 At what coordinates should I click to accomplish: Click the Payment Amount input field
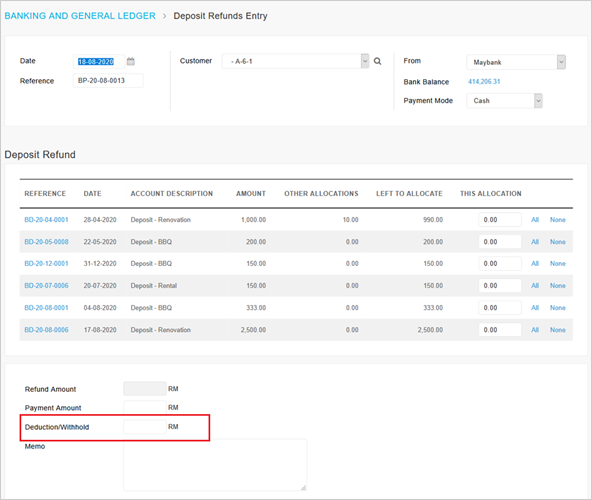[145, 407]
